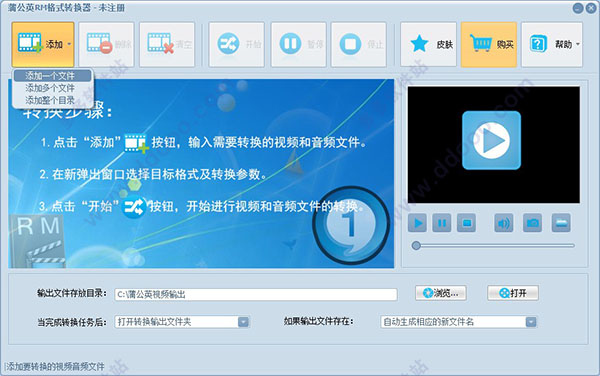Choose 添加一个文件 from the menu
Image resolution: width=600 pixels, height=376 pixels.
point(52,76)
